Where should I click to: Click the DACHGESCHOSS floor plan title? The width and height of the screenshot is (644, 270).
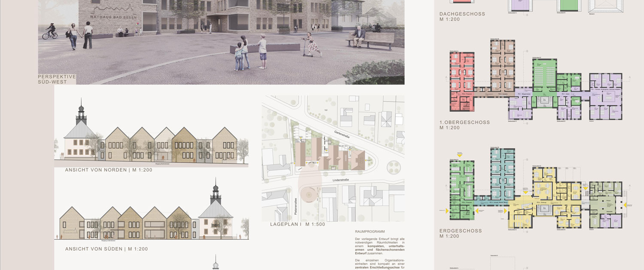click(x=462, y=14)
